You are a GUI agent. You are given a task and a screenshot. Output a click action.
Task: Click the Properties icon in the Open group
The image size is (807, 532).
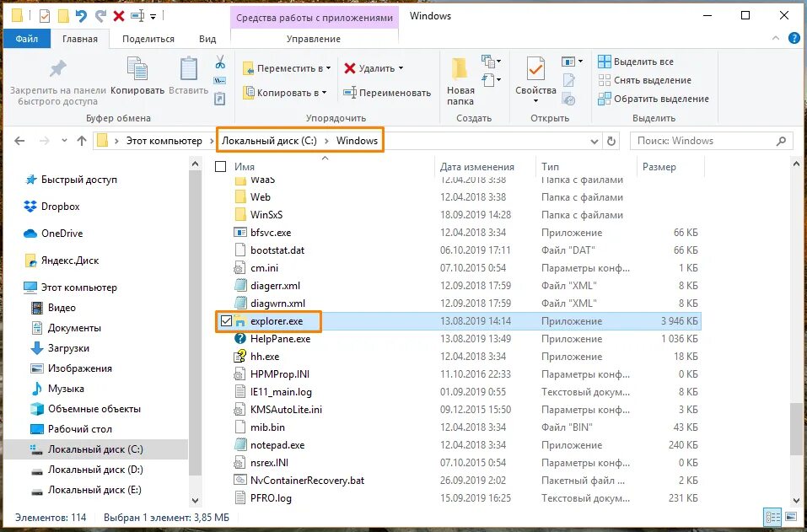[535, 69]
